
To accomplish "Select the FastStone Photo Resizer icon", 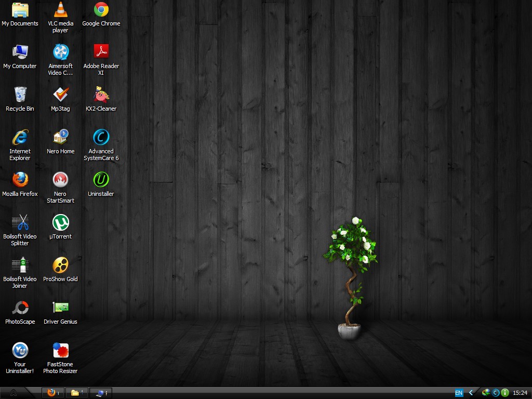I will coord(60,350).
